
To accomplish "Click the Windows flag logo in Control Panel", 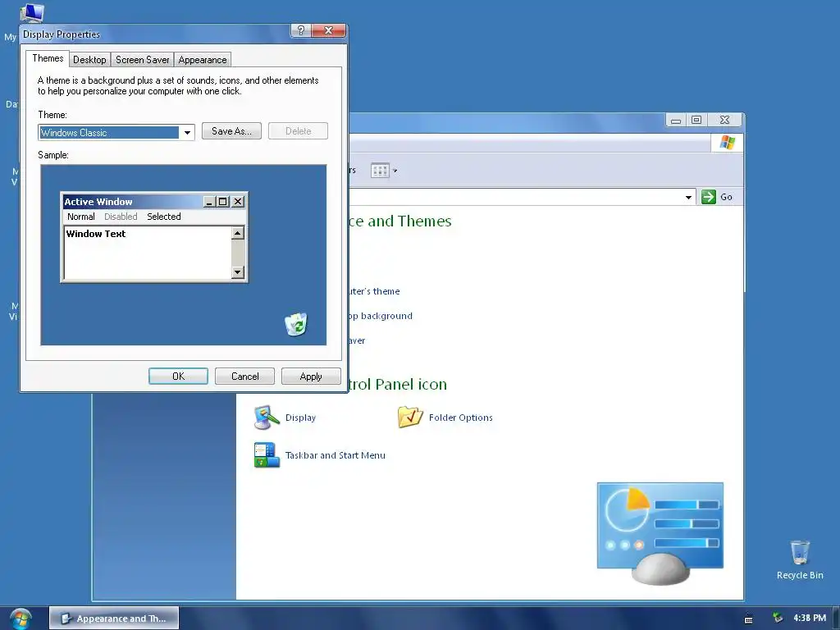I will pyautogui.click(x=727, y=143).
